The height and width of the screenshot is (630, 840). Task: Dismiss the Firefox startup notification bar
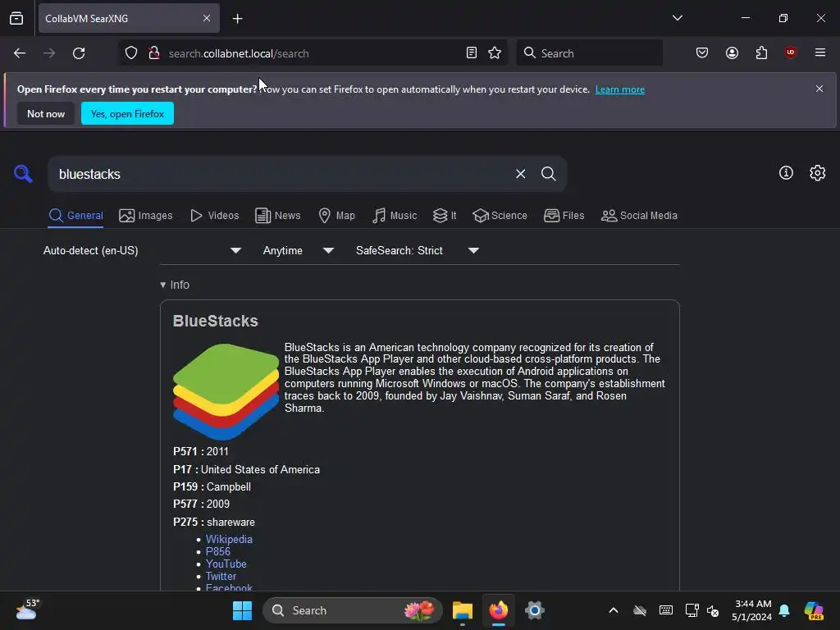(x=819, y=89)
